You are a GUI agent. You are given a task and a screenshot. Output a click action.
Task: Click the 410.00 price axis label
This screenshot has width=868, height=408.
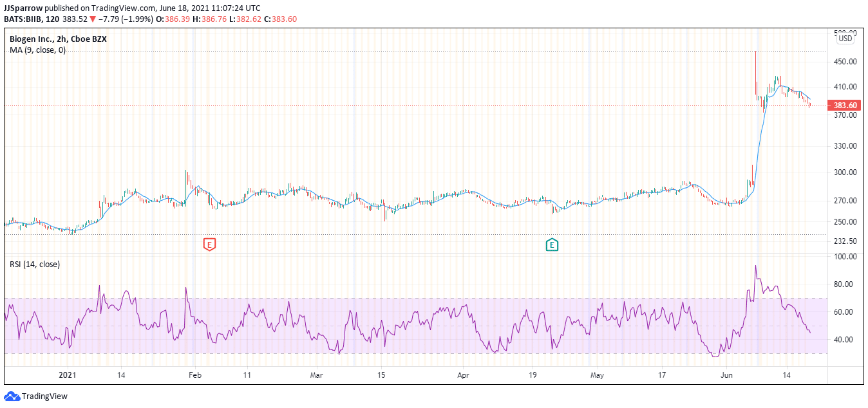pos(844,87)
